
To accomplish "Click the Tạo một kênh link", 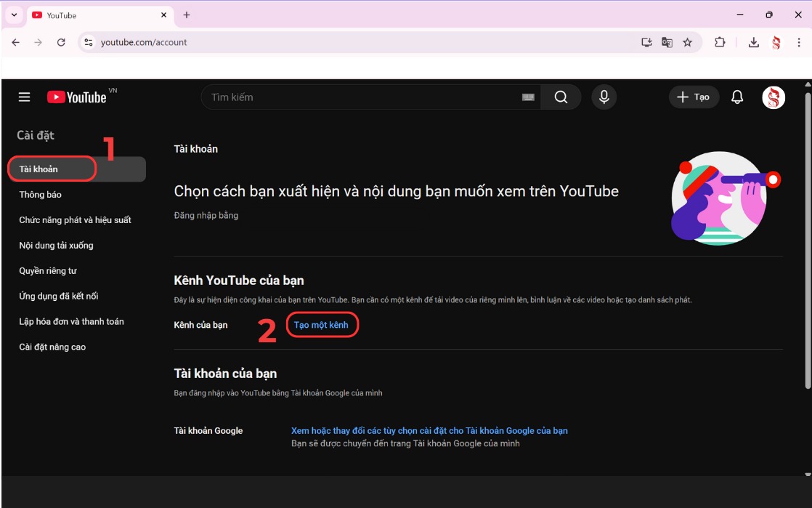I will pyautogui.click(x=321, y=325).
